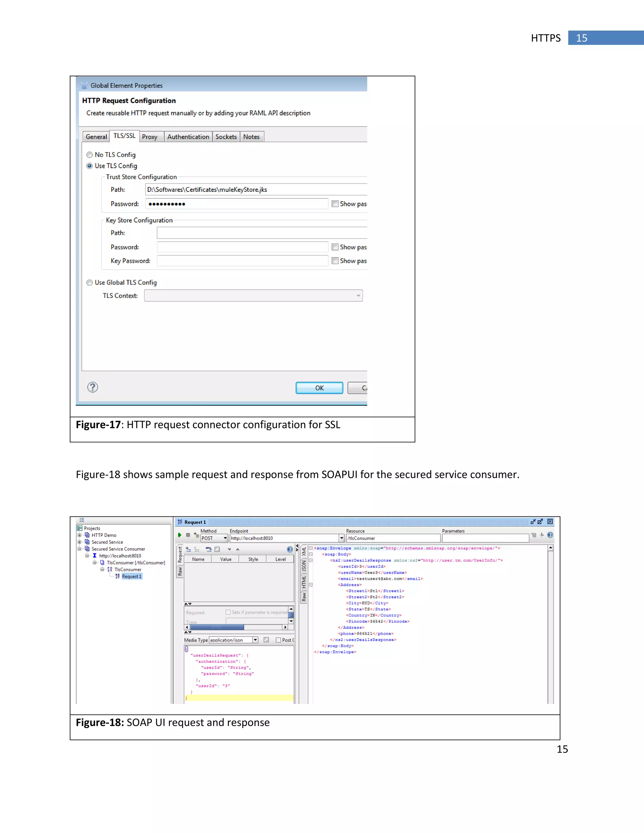Click help icon beside Parameters field
This screenshot has height=833, width=644.
point(550,535)
